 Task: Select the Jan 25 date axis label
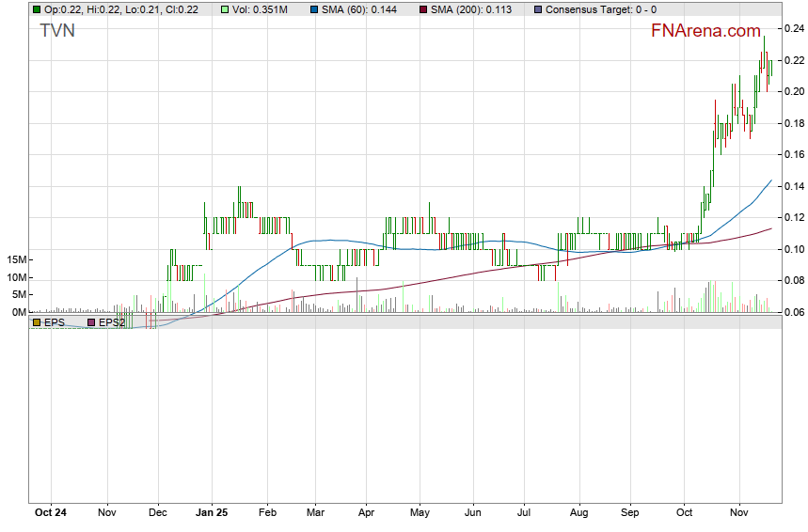[212, 513]
